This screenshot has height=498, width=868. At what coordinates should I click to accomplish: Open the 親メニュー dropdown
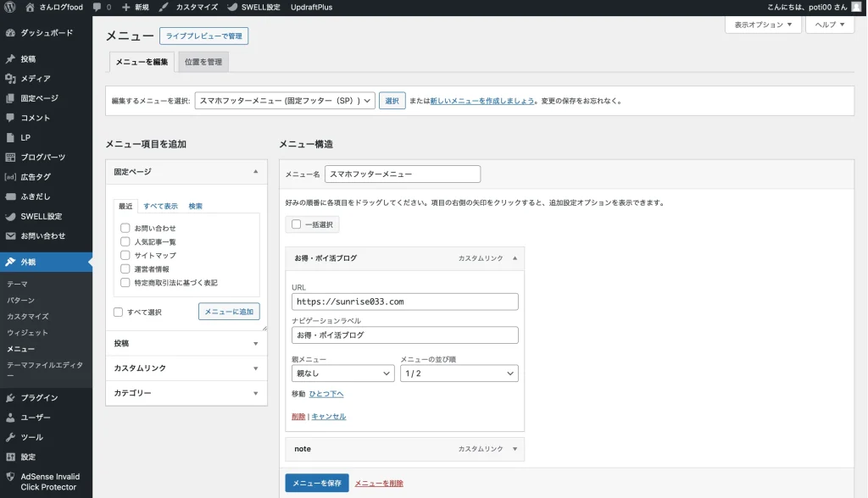click(342, 373)
